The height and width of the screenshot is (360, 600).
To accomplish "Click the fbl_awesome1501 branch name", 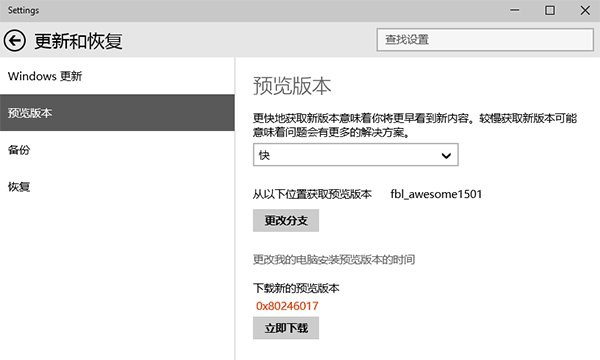I will coord(436,194).
